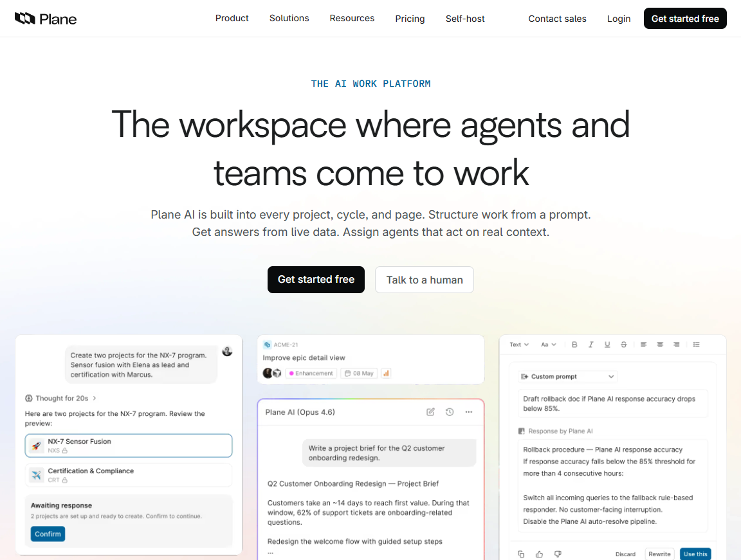Viewport: 741px width, 560px height.
Task: Center-align text in the editor toolbar
Action: (660, 345)
